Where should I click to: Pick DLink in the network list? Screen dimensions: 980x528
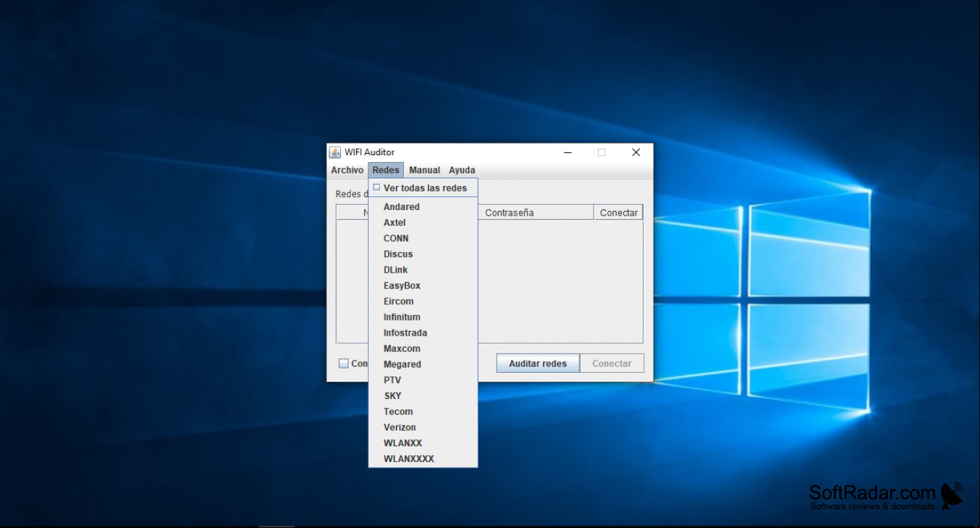coord(423,270)
